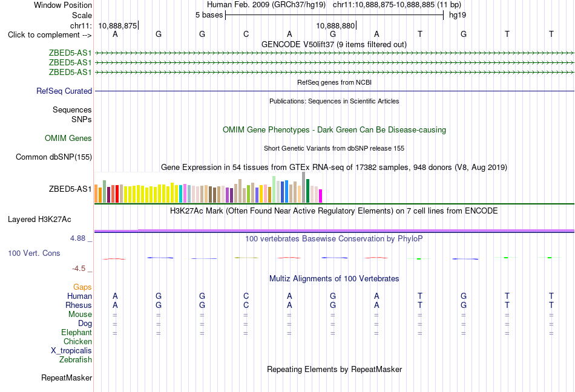The width and height of the screenshot is (575, 392).
Task: Click the '5 bases' scale text
Action: pos(209,15)
